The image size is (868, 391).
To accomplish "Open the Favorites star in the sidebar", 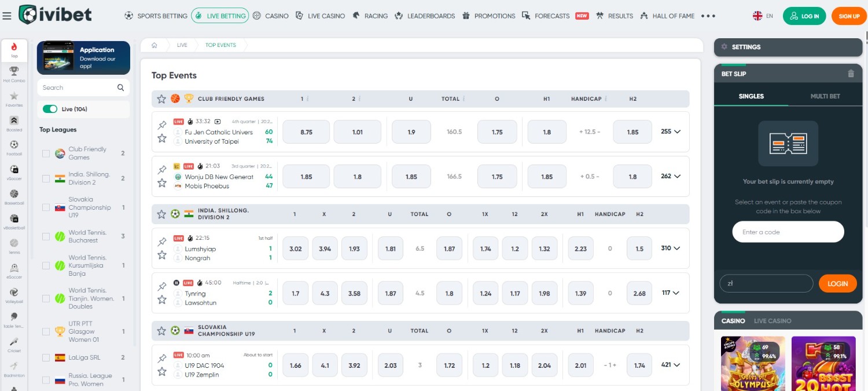I will coord(14,96).
